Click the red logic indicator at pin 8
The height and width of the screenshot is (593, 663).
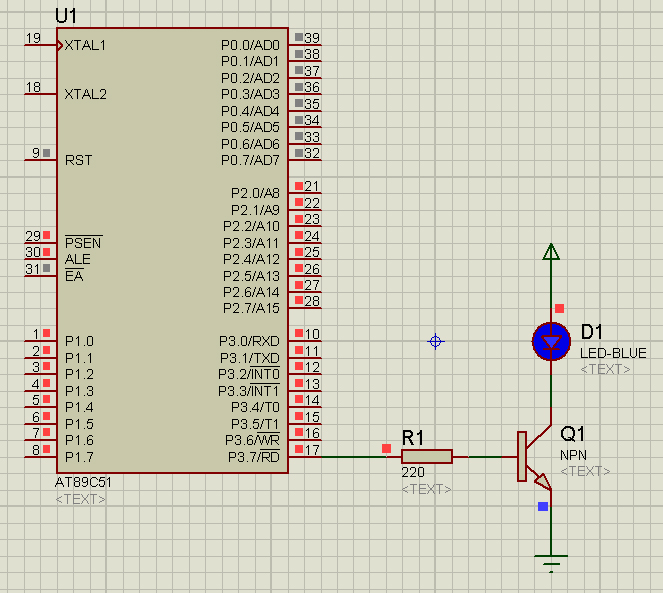pyautogui.click(x=47, y=449)
